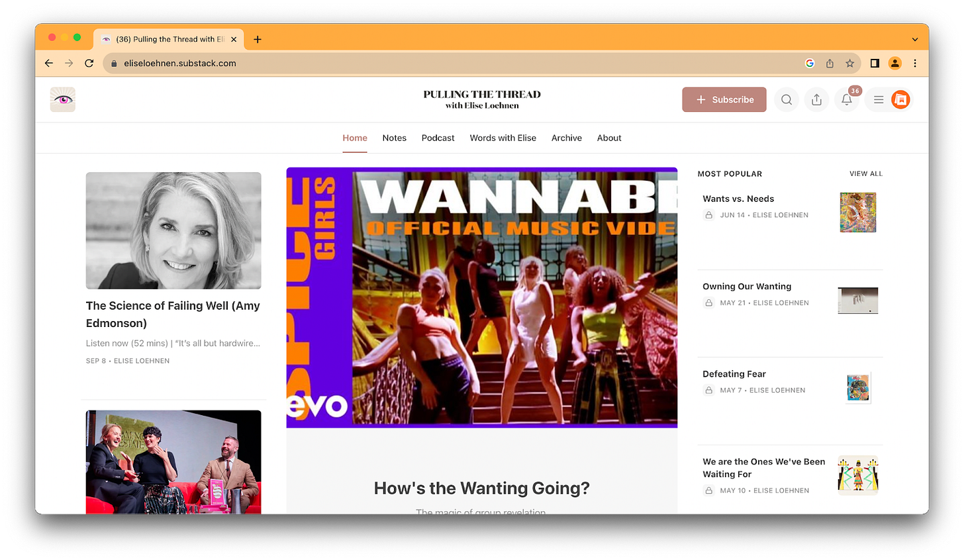
Task: Open We are the Ones We've Been Waiting For
Action: (x=764, y=468)
